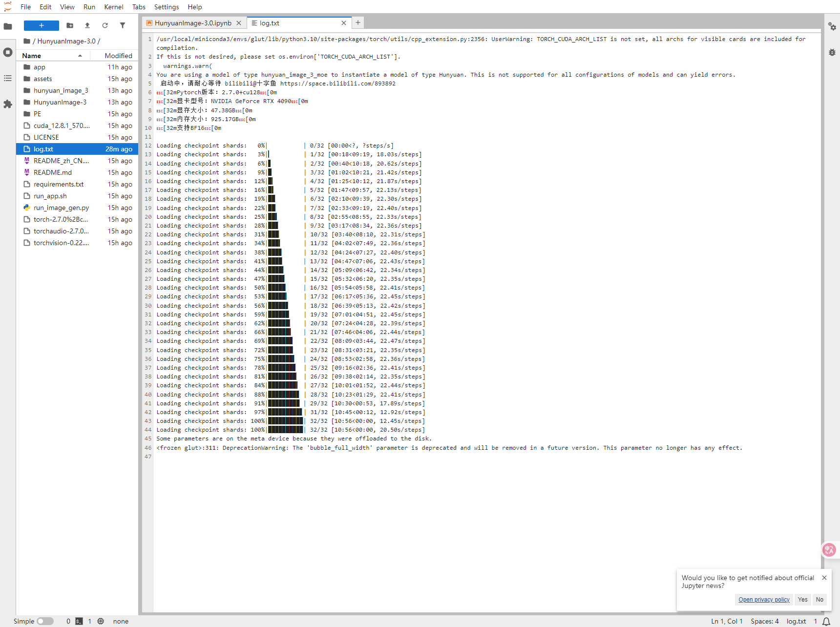Open the hunyuan_image_3 folder
The height and width of the screenshot is (627, 840).
[61, 90]
